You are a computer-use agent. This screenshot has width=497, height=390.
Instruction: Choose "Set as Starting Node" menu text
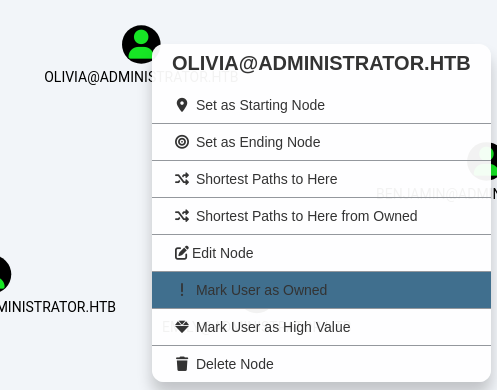tap(260, 105)
